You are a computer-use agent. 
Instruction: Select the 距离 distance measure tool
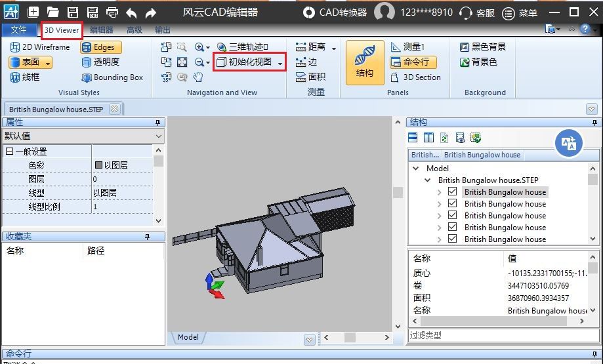click(311, 47)
